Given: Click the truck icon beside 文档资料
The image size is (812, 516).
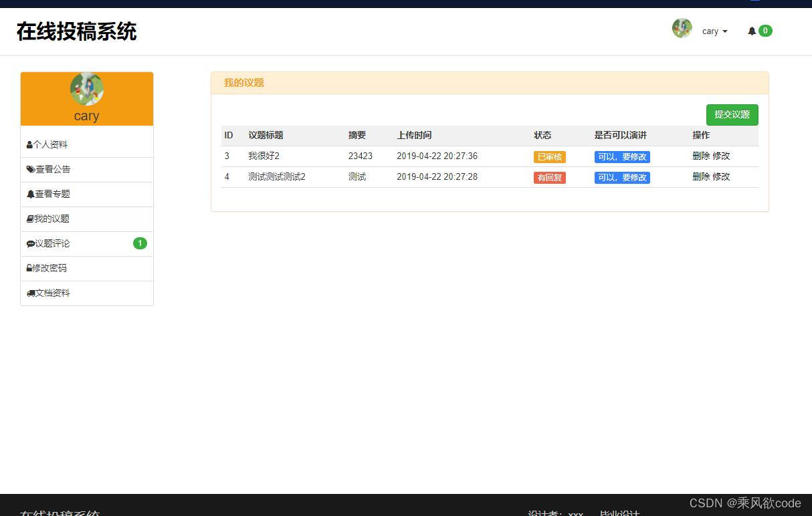Looking at the screenshot, I should (x=31, y=293).
